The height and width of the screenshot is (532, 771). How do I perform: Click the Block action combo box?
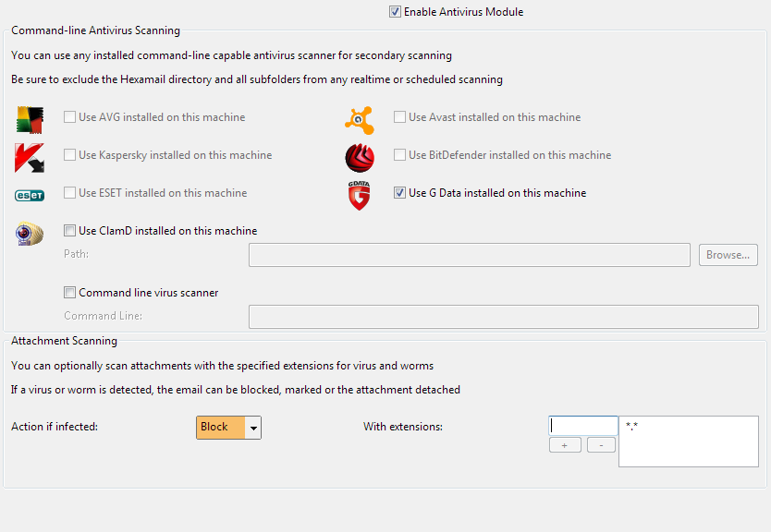[x=221, y=428]
